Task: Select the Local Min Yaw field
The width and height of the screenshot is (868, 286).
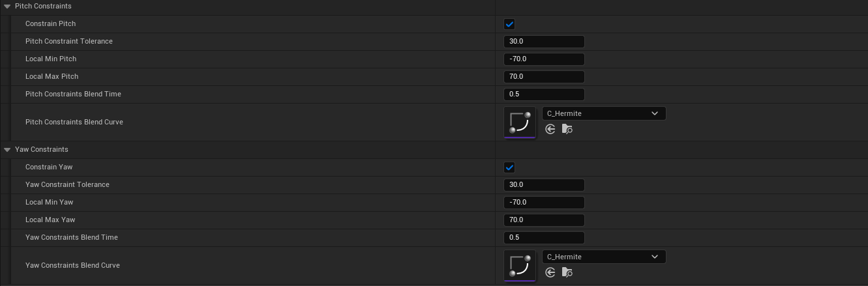Action: 544,203
